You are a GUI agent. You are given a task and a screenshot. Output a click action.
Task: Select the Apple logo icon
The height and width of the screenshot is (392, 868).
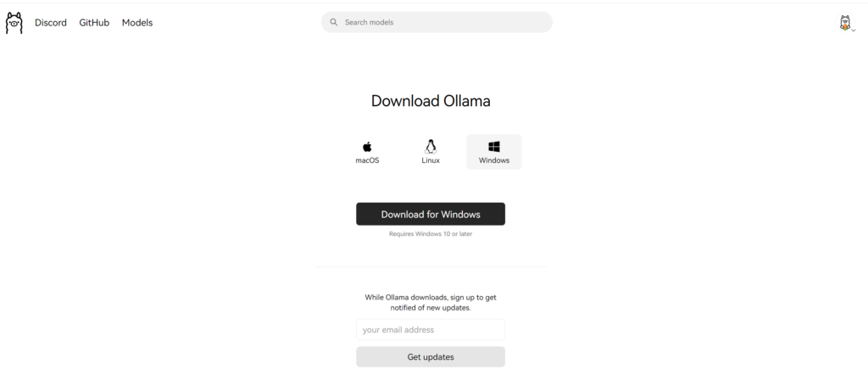(367, 147)
